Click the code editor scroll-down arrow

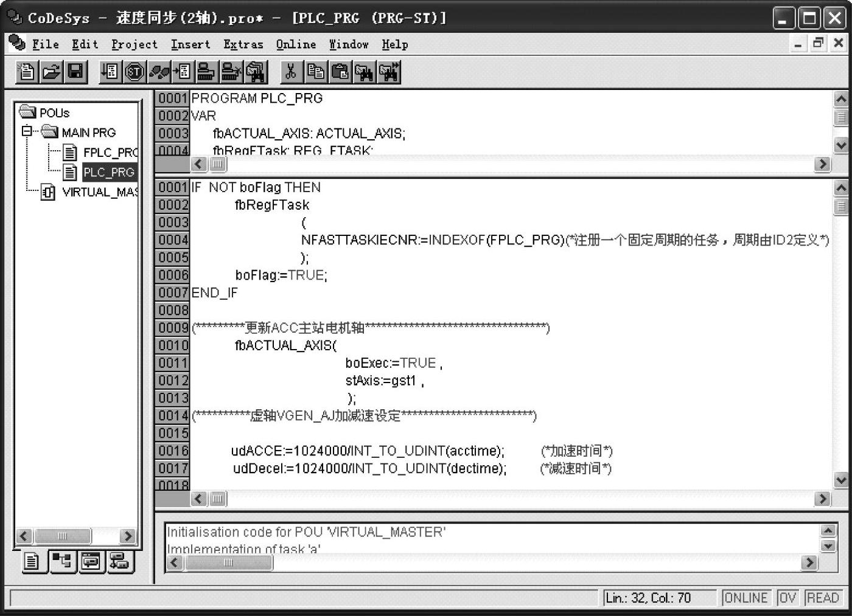coord(840,480)
